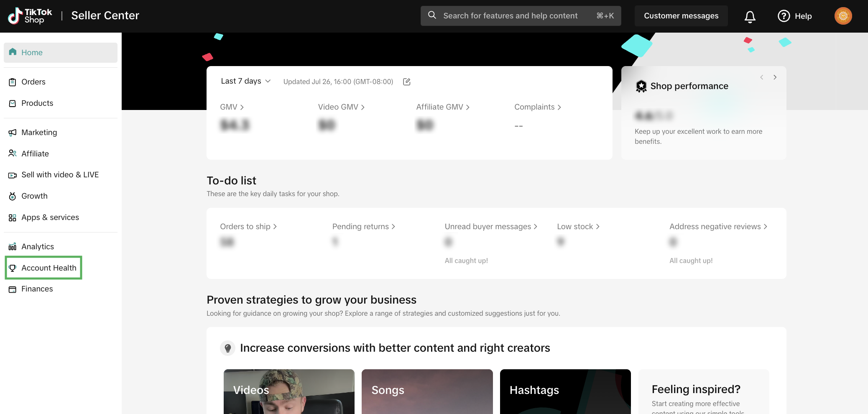Open the Hashtags thumbnail card

[565, 391]
